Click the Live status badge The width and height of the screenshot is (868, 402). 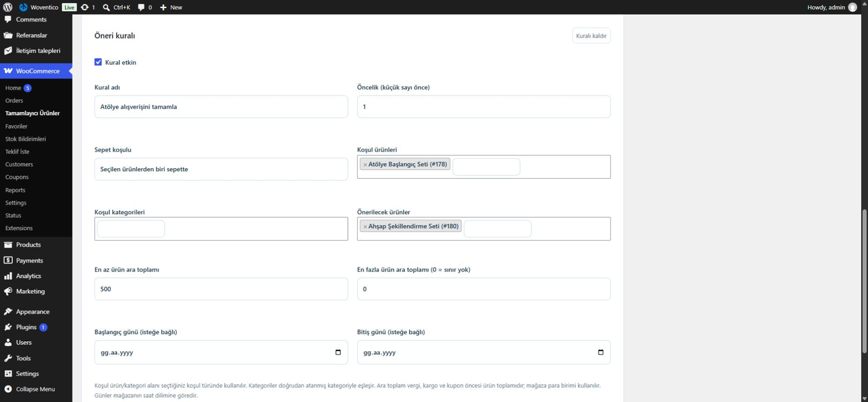[69, 7]
